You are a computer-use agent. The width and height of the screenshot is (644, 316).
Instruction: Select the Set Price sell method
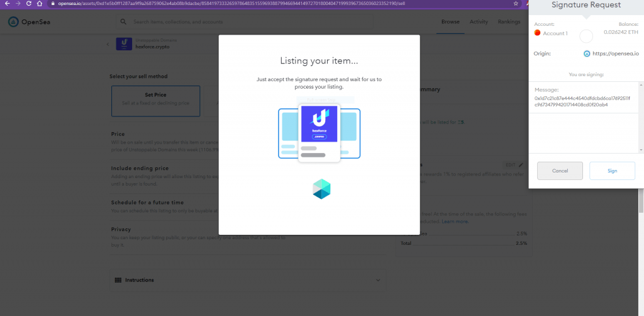pyautogui.click(x=156, y=101)
